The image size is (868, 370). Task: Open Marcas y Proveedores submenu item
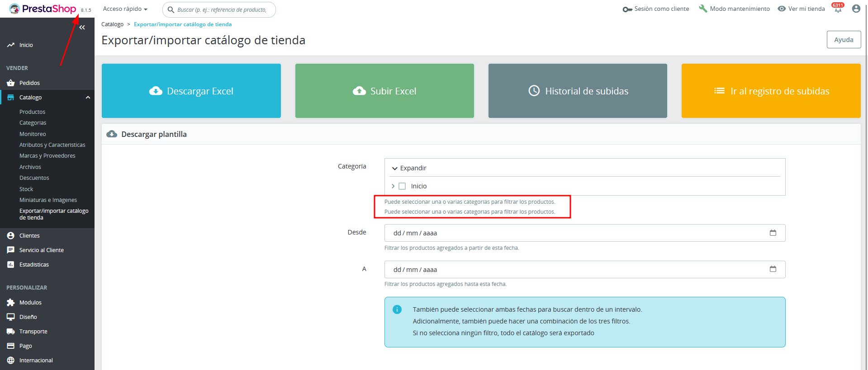tap(47, 156)
